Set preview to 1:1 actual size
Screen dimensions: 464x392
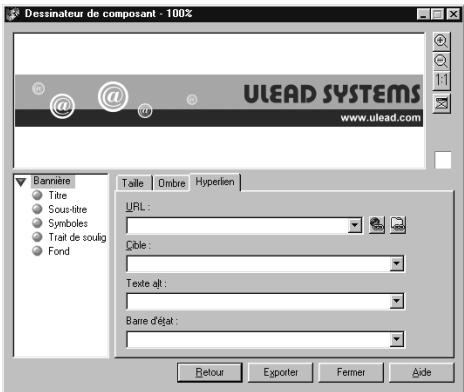pos(441,81)
